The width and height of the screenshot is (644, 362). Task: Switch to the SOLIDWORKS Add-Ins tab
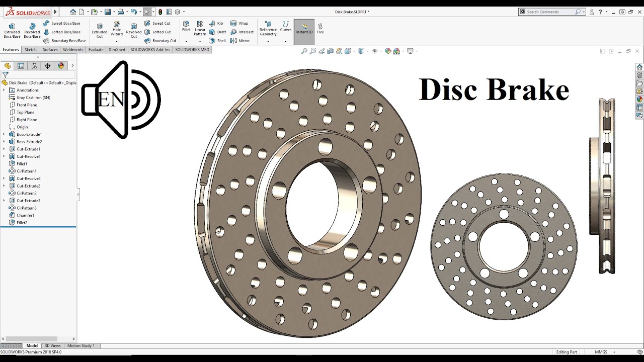tap(150, 50)
